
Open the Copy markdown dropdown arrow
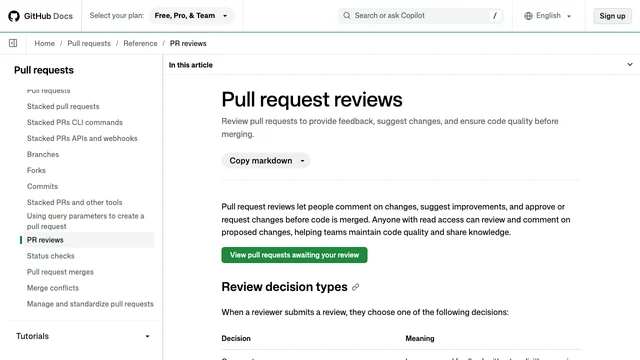click(x=302, y=161)
